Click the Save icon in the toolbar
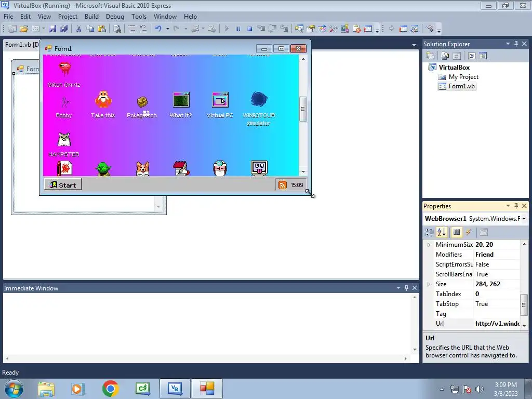 52,29
